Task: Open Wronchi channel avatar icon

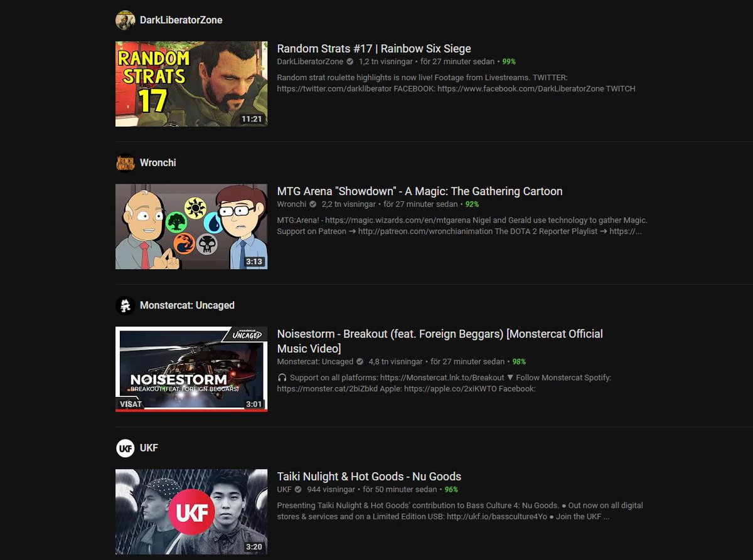Action: 125,162
